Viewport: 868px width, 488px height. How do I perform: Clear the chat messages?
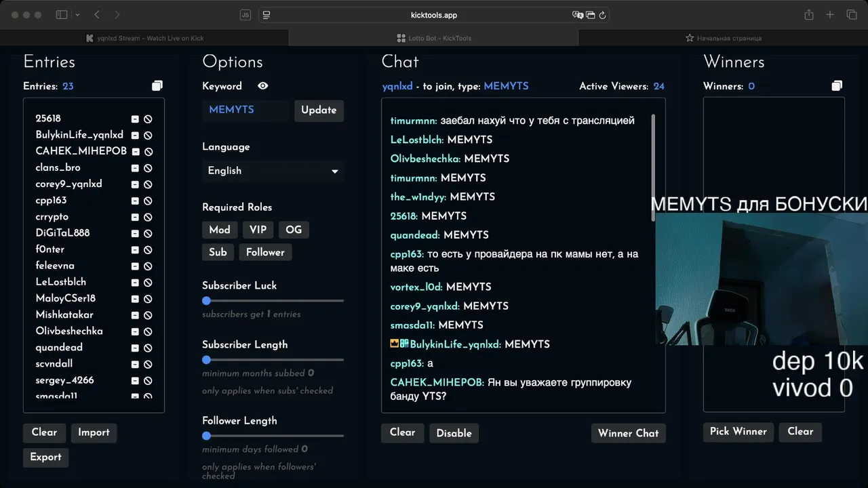coord(402,432)
